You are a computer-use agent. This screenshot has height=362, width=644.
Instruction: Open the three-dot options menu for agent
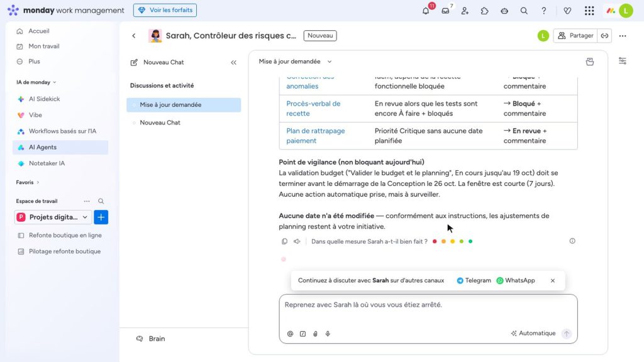[x=623, y=36]
